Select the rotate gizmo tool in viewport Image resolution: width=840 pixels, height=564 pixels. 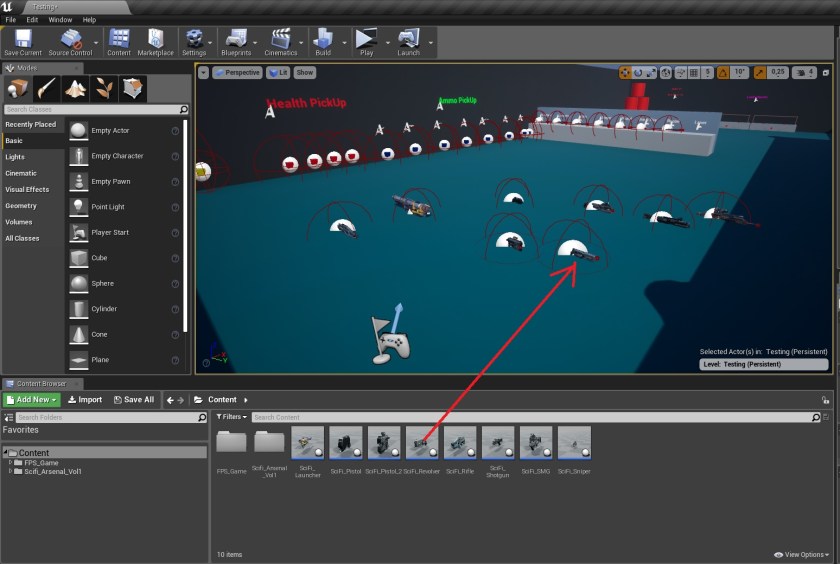tap(639, 73)
